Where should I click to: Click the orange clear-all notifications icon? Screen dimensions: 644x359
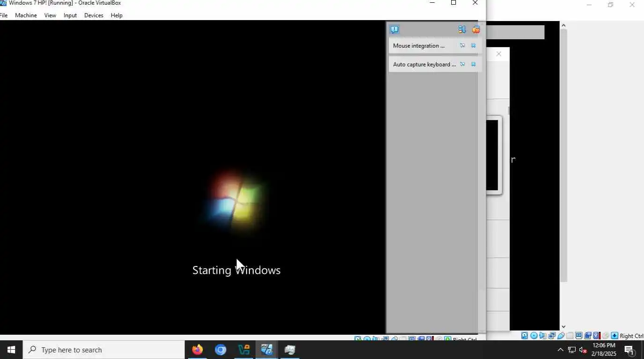(x=476, y=29)
